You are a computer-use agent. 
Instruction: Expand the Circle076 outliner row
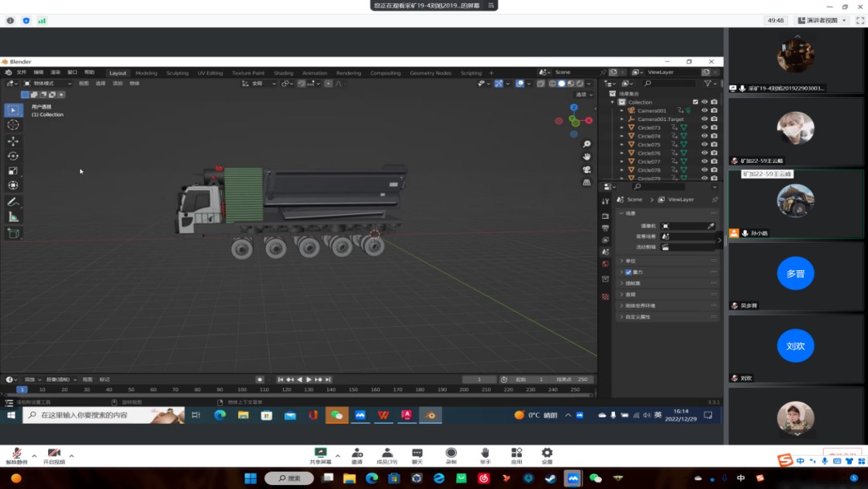[x=621, y=153]
